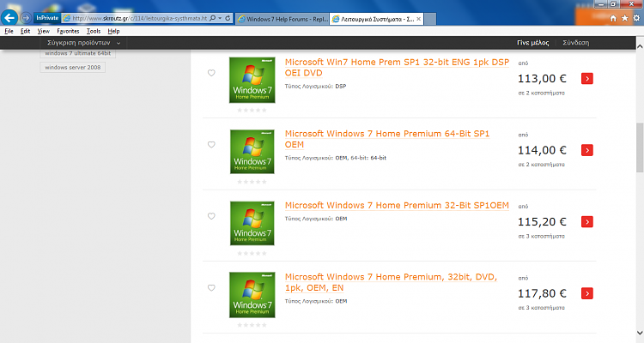Click red arrow next to 117,80 € price

coord(587,293)
